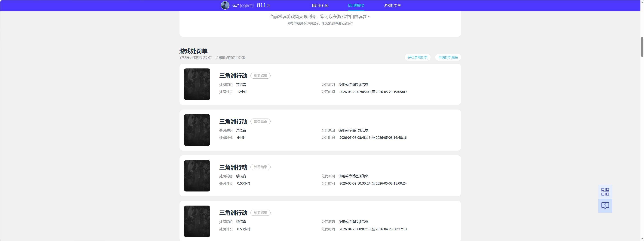Switch to the 信用限制令 tab
Image resolution: width=644 pixels, height=241 pixels.
[x=356, y=5]
